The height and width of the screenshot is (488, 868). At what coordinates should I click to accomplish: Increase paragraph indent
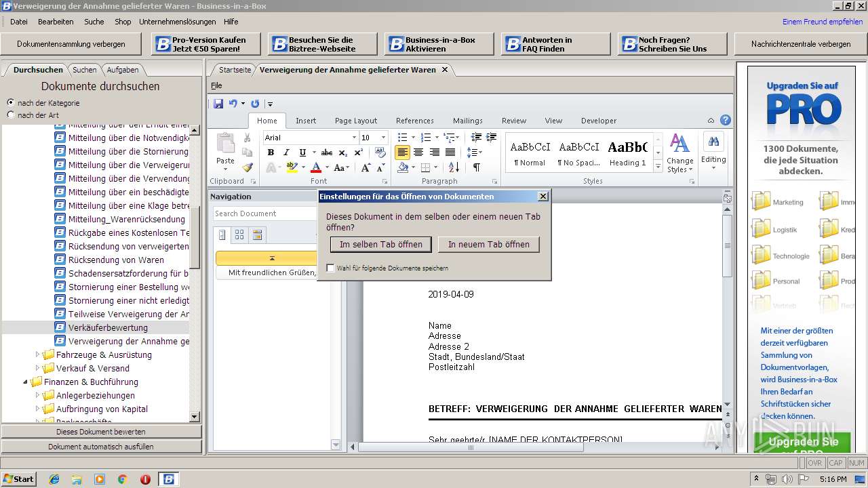point(492,138)
